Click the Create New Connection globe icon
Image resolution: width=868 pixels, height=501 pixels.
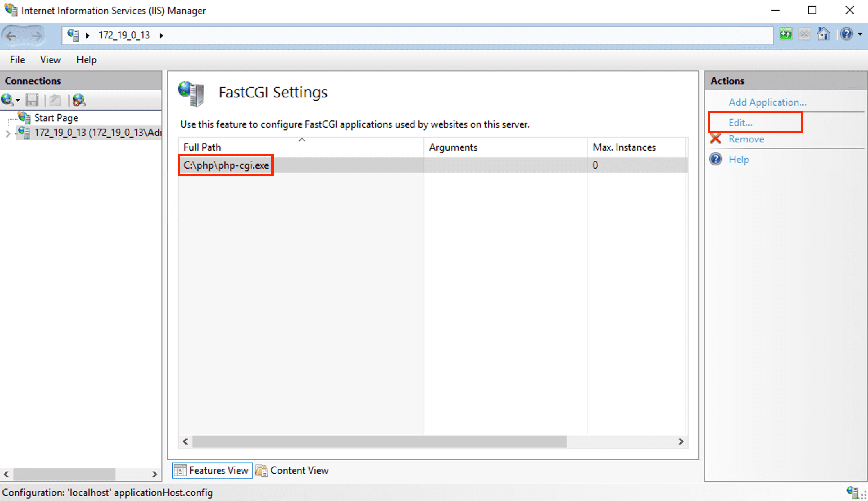pos(7,100)
